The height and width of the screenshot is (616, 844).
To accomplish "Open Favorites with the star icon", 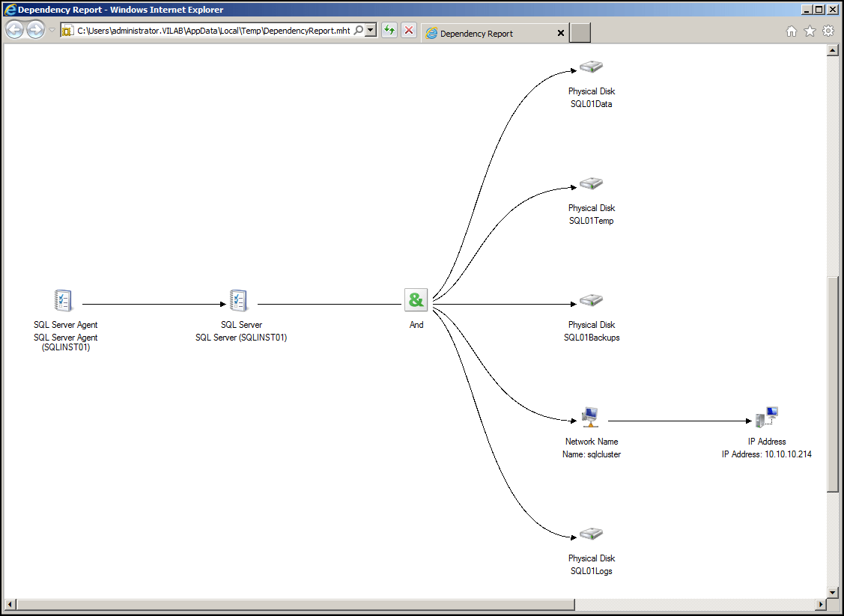I will pyautogui.click(x=810, y=31).
